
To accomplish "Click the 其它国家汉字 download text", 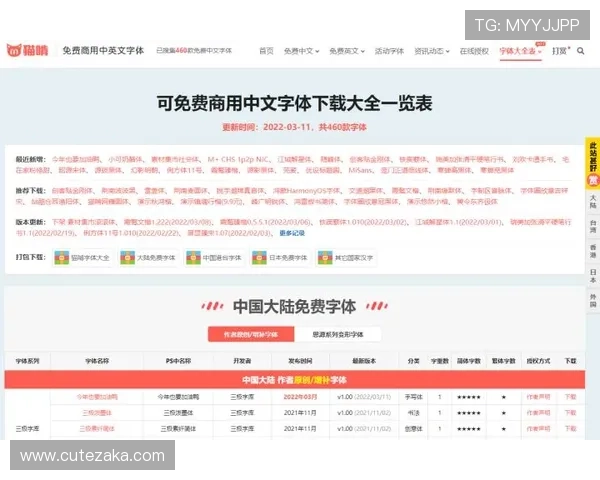I will pyautogui.click(x=354, y=258).
